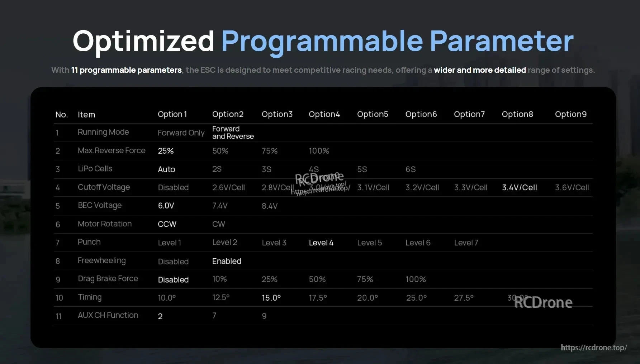Choose 50% Max Reverse Force

(x=220, y=151)
